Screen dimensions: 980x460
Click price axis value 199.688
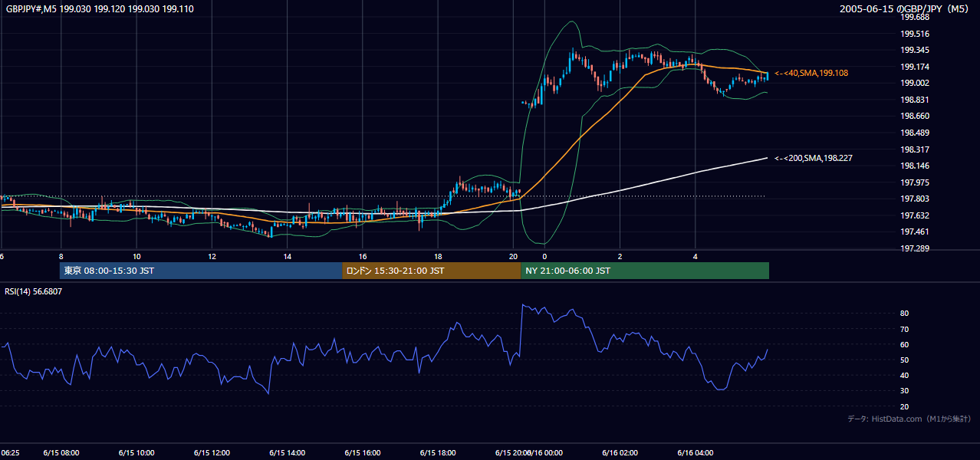[914, 17]
